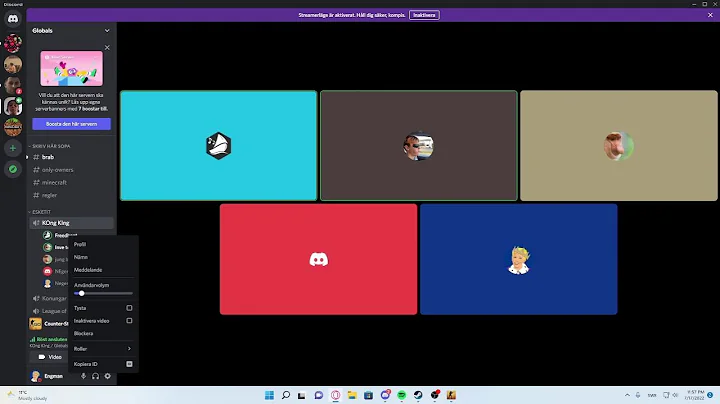Open the Engman user avatar

point(35,376)
